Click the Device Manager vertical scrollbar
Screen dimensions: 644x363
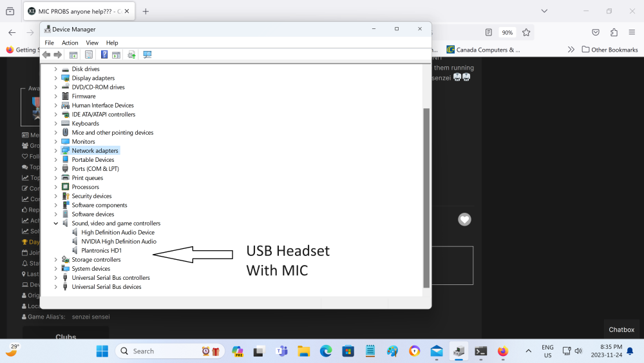click(426, 193)
